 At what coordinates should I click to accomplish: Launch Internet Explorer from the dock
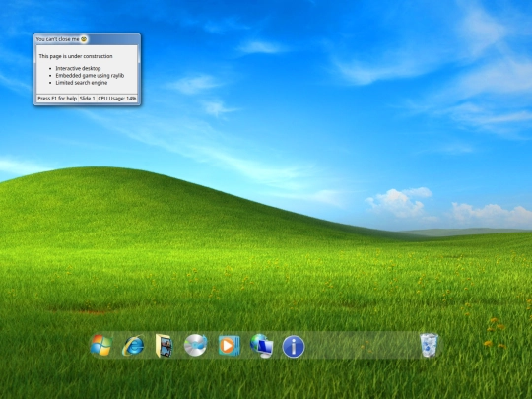click(133, 346)
